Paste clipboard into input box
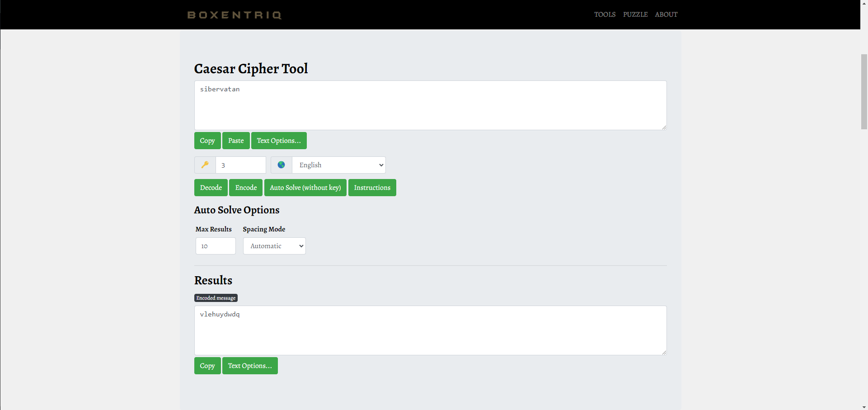The height and width of the screenshot is (410, 868). tap(236, 141)
